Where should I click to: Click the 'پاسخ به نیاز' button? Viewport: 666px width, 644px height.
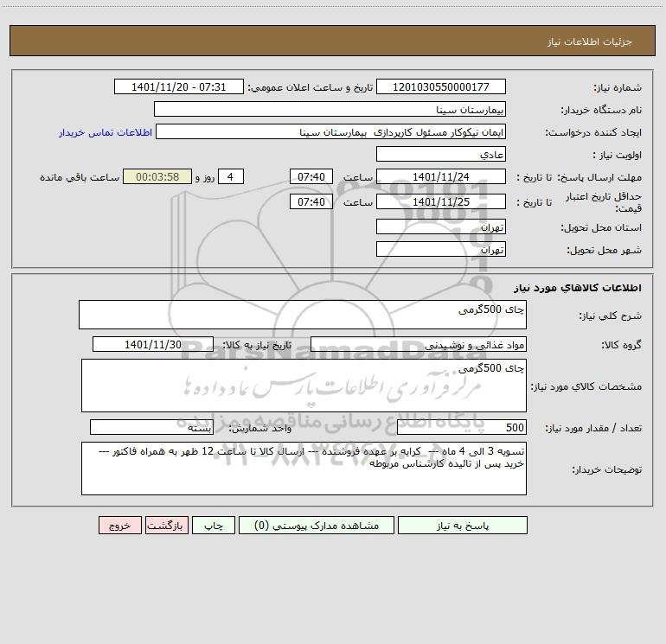pyautogui.click(x=463, y=525)
